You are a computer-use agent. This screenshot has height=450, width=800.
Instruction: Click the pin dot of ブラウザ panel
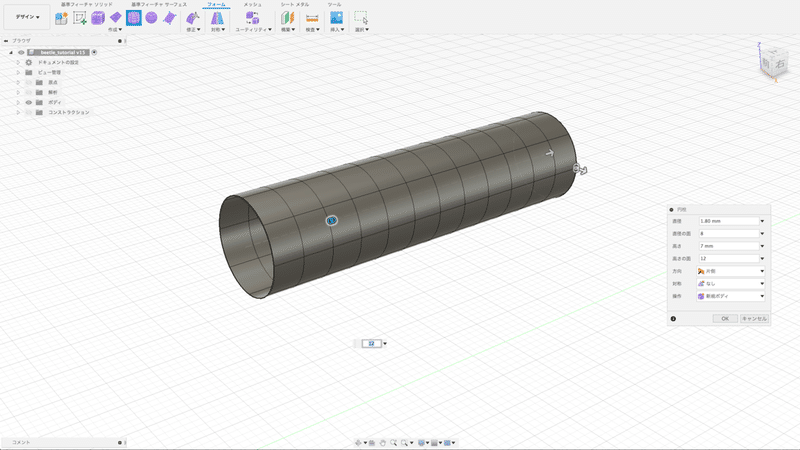click(120, 41)
